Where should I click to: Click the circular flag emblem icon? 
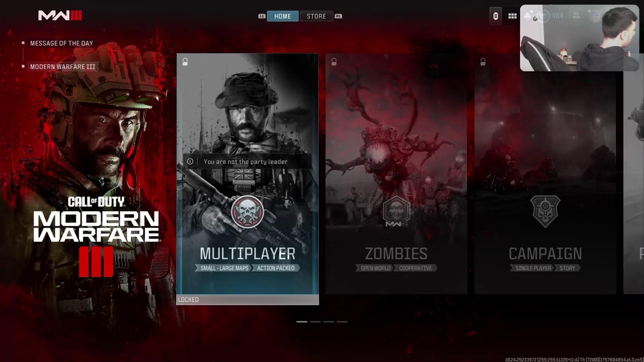point(595,16)
